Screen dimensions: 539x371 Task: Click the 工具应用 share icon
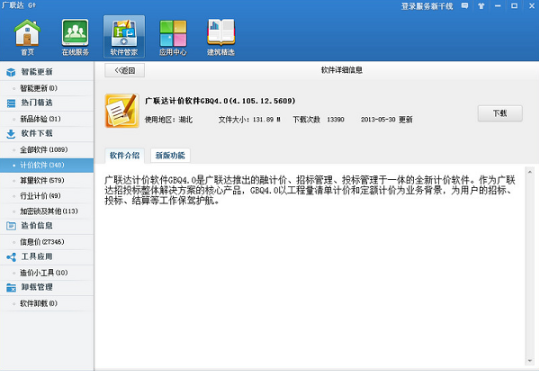11,257
